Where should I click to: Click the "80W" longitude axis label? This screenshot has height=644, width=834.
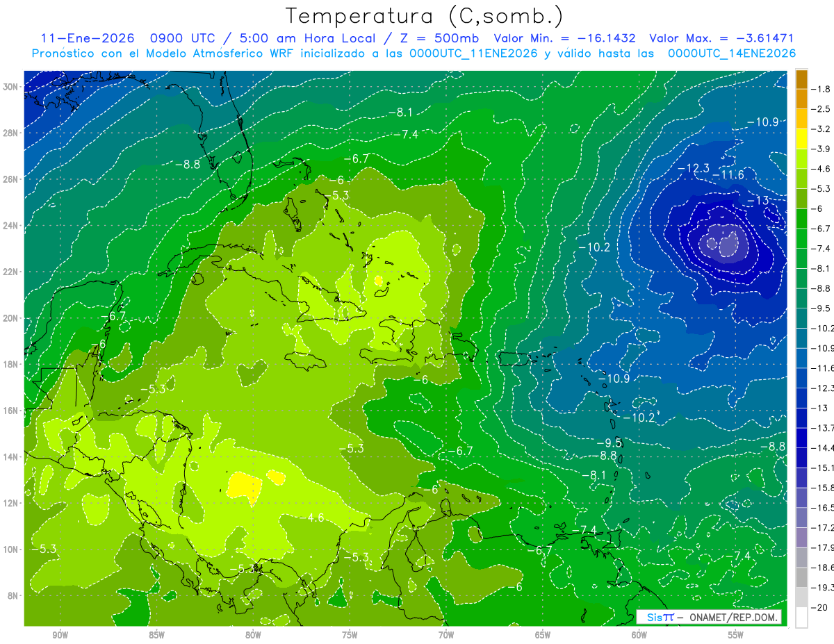pos(253,635)
